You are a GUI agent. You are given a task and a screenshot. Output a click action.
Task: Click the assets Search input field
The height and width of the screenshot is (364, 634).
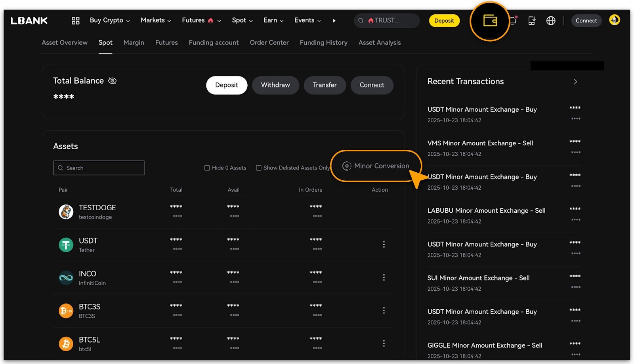[99, 168]
